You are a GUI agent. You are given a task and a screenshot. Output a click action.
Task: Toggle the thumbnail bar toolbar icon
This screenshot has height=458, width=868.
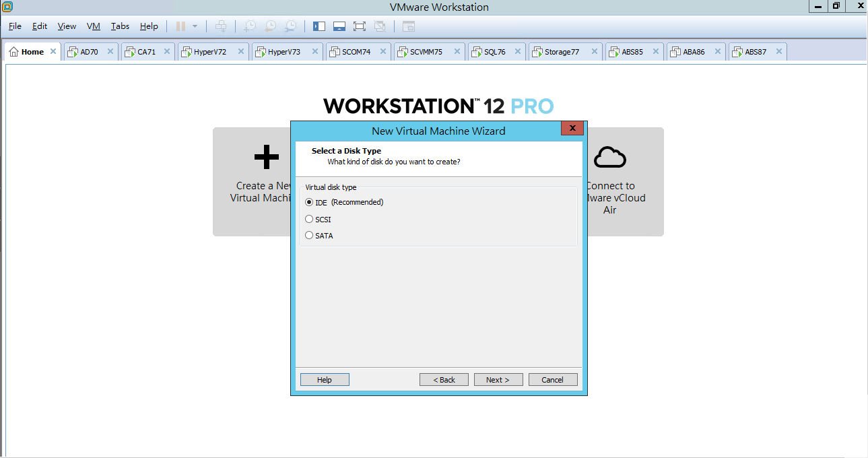pos(339,26)
